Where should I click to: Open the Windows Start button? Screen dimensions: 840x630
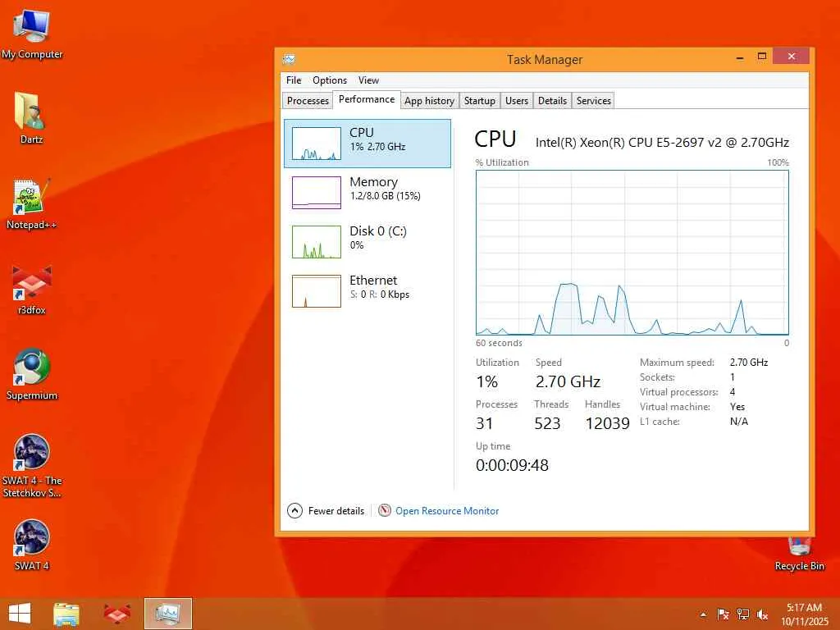click(x=20, y=614)
